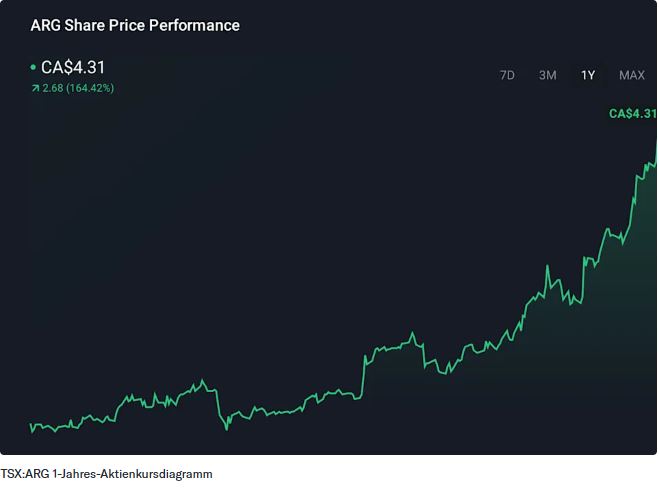The height and width of the screenshot is (492, 659).
Task: Click the TSX:ARG 1-Jahres-Aktienkursdiagramm caption
Action: 107,474
